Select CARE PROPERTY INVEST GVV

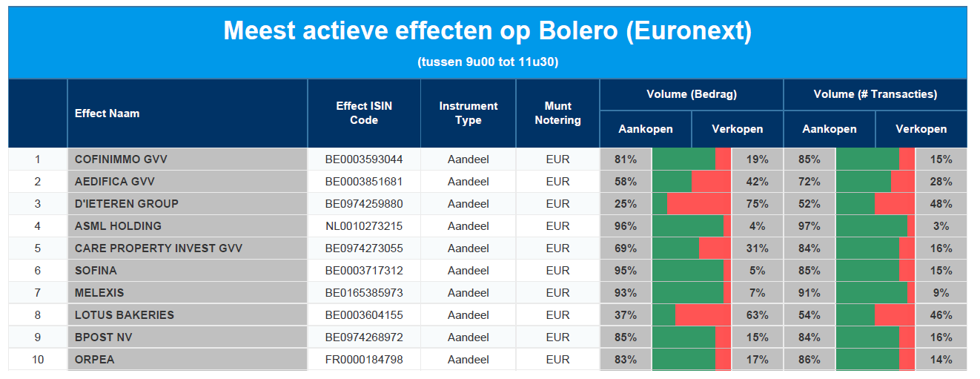pyautogui.click(x=158, y=248)
